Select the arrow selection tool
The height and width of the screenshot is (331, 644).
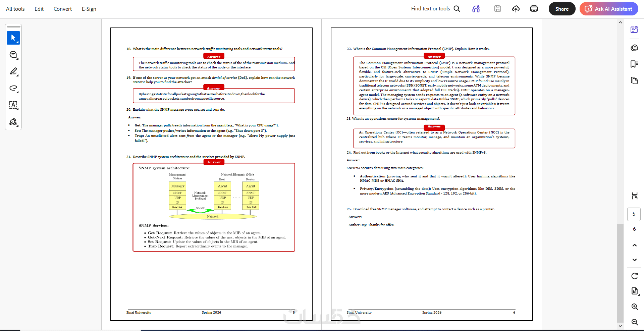(x=13, y=38)
